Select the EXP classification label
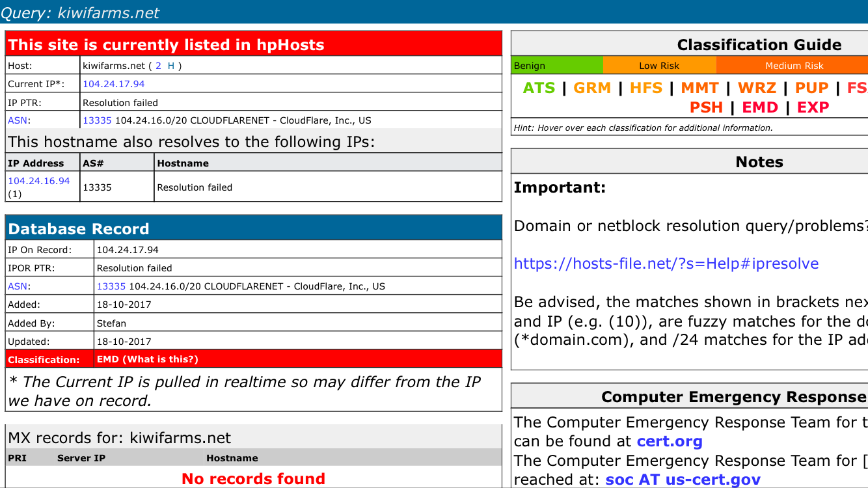Viewport: 868px width, 488px height. (x=813, y=107)
